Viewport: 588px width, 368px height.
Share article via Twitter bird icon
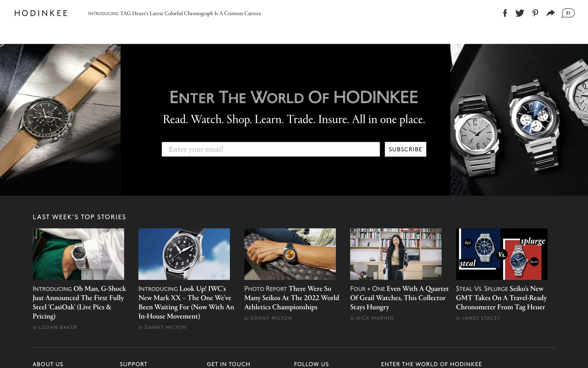coord(520,13)
